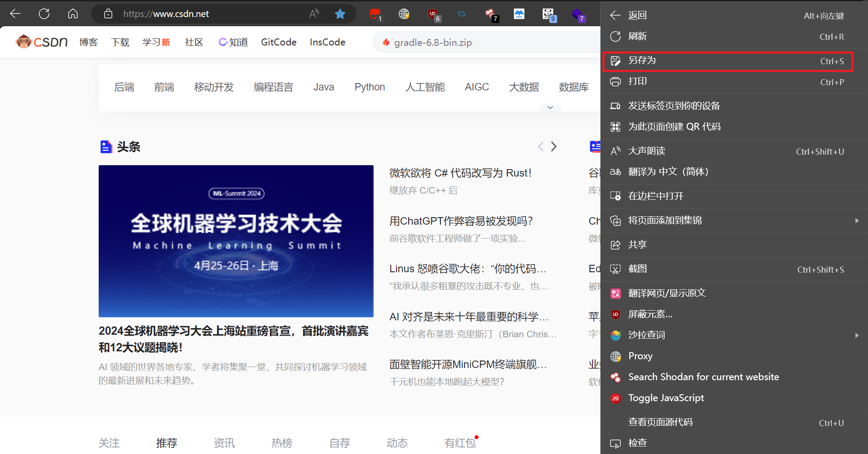
Task: Select the 前端 category
Action: click(x=164, y=87)
